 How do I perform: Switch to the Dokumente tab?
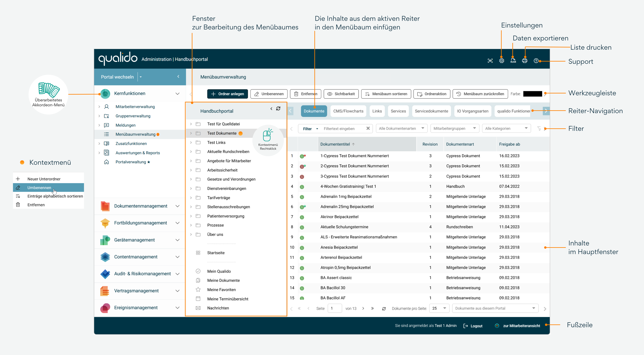314,111
